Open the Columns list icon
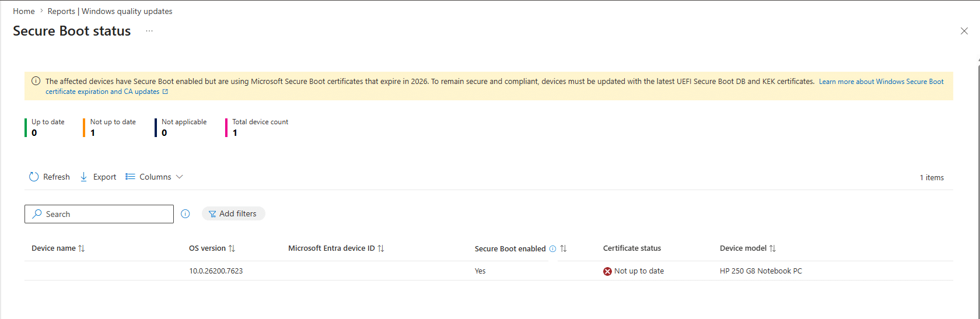Screen dimensions: 980x319 pyautogui.click(x=130, y=177)
